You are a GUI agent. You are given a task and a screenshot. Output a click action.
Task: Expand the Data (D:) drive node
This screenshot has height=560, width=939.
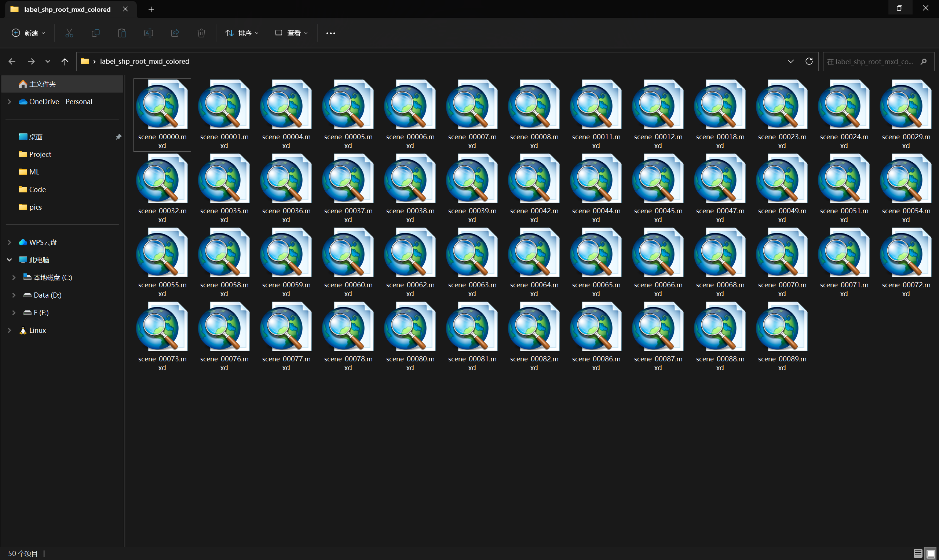[x=14, y=295]
